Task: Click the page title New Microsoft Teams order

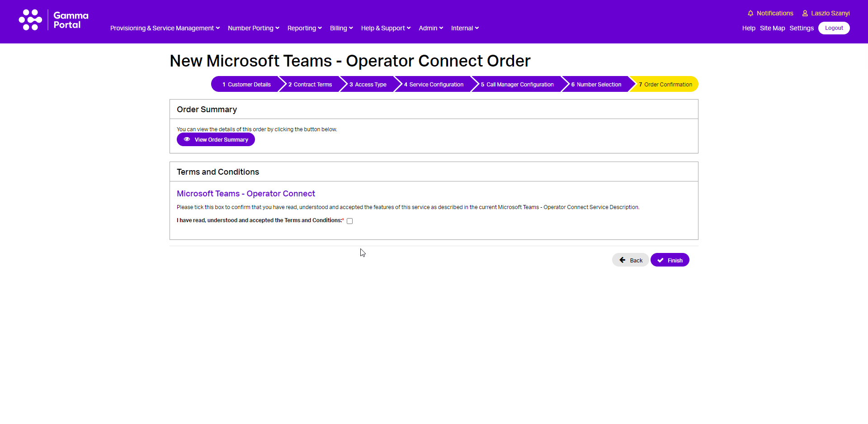Action: tap(350, 61)
